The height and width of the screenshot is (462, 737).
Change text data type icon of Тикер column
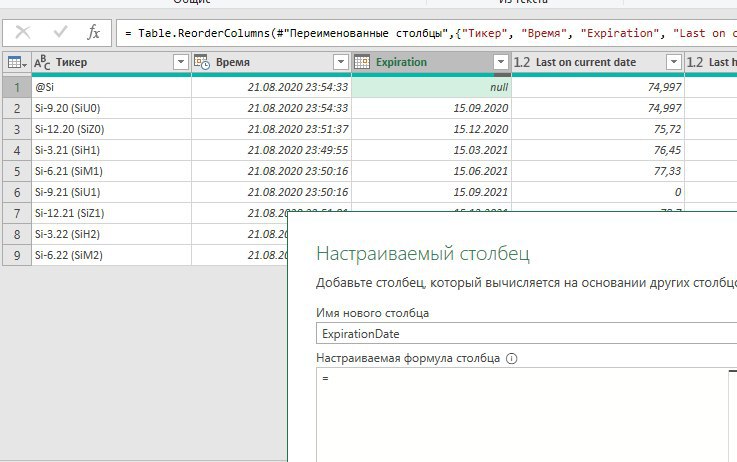42,62
